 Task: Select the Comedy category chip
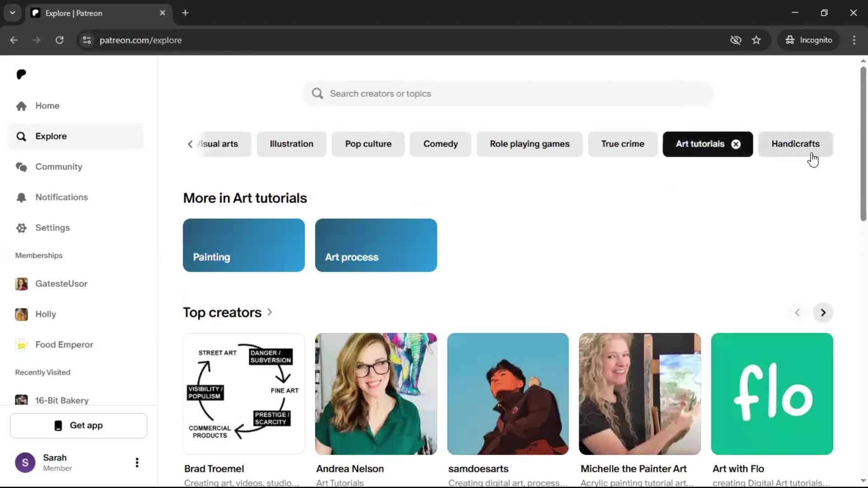tap(441, 144)
